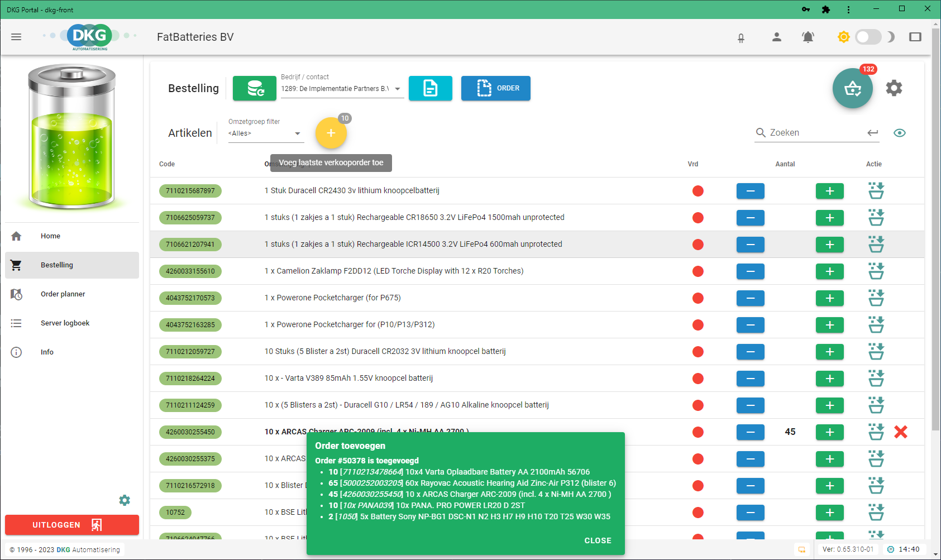Add Duracell G10 / LR54 item to basket
Image resolution: width=941 pixels, height=560 pixels.
click(x=876, y=405)
